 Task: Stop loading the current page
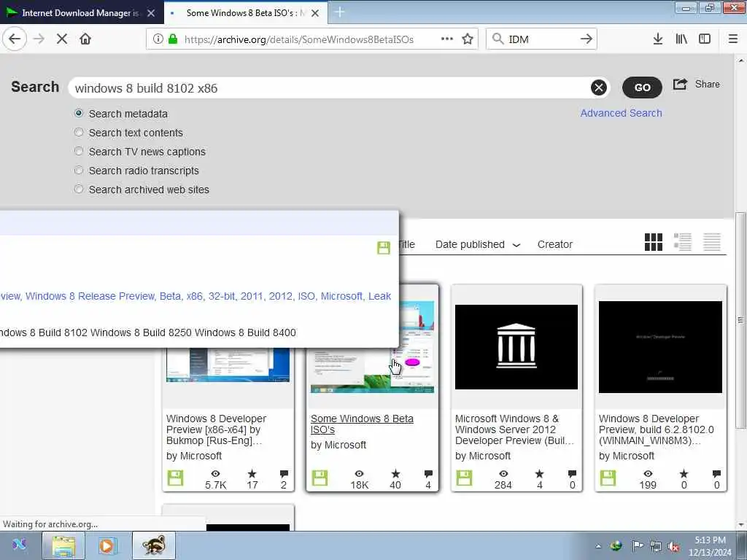pos(62,39)
